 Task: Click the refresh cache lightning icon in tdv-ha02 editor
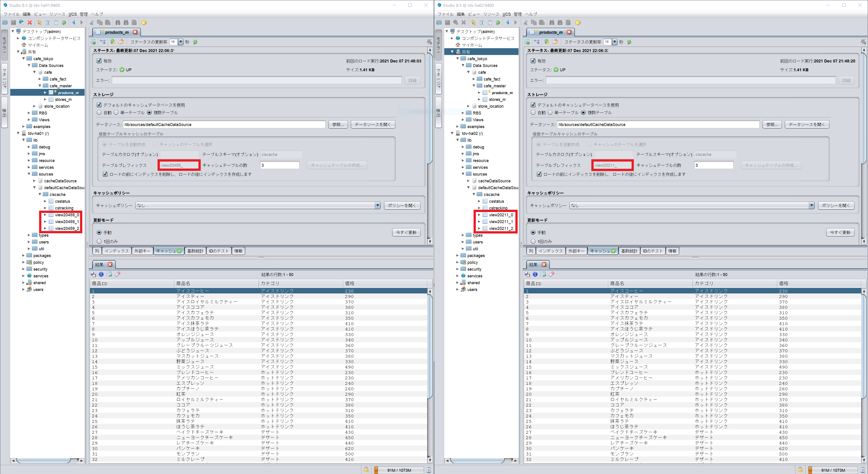pos(547,42)
